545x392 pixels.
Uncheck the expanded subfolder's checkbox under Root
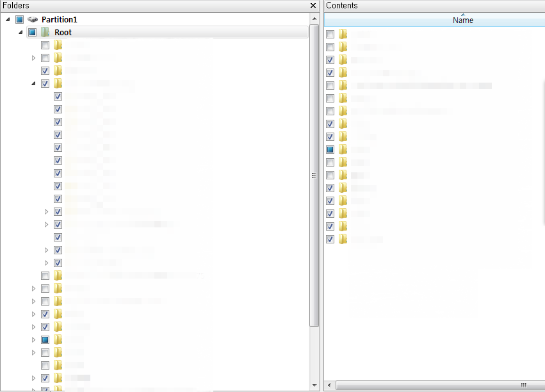(45, 83)
